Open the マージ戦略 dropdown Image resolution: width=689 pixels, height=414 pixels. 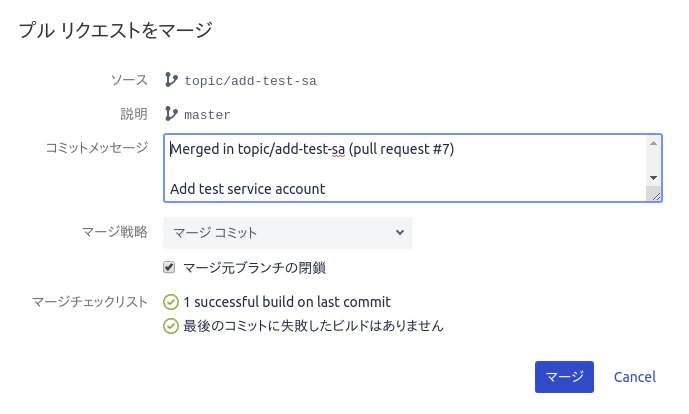(x=288, y=232)
